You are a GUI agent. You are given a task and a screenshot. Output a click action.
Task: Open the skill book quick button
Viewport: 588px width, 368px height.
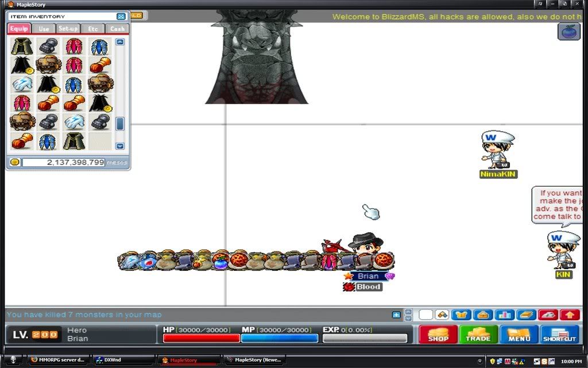(x=527, y=315)
